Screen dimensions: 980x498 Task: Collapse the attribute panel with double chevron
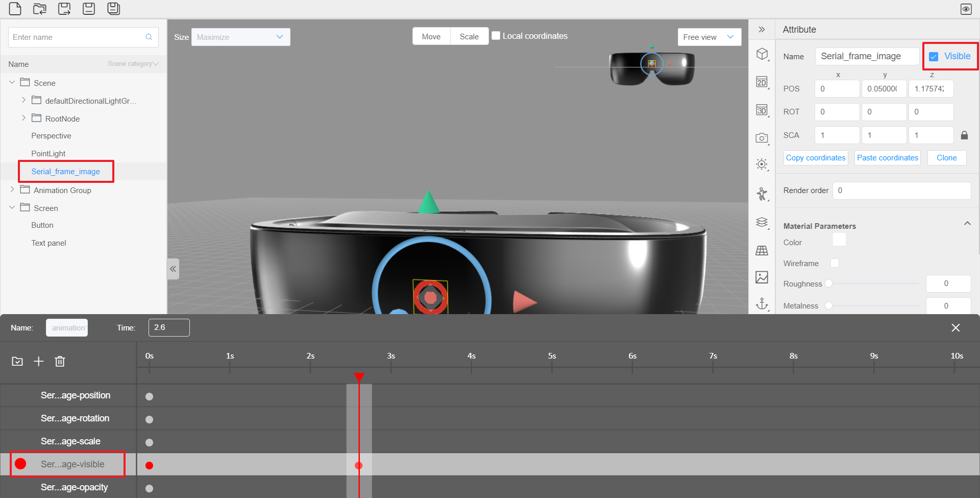pos(762,30)
